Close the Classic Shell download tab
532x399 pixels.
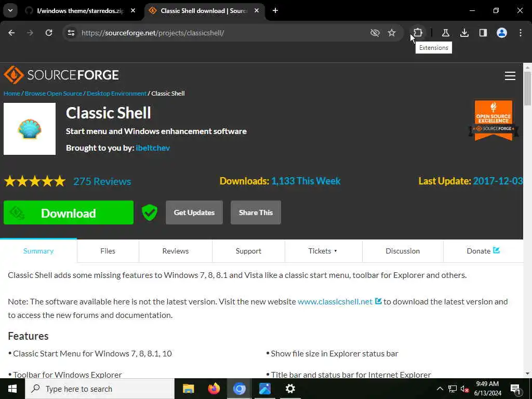(x=257, y=10)
